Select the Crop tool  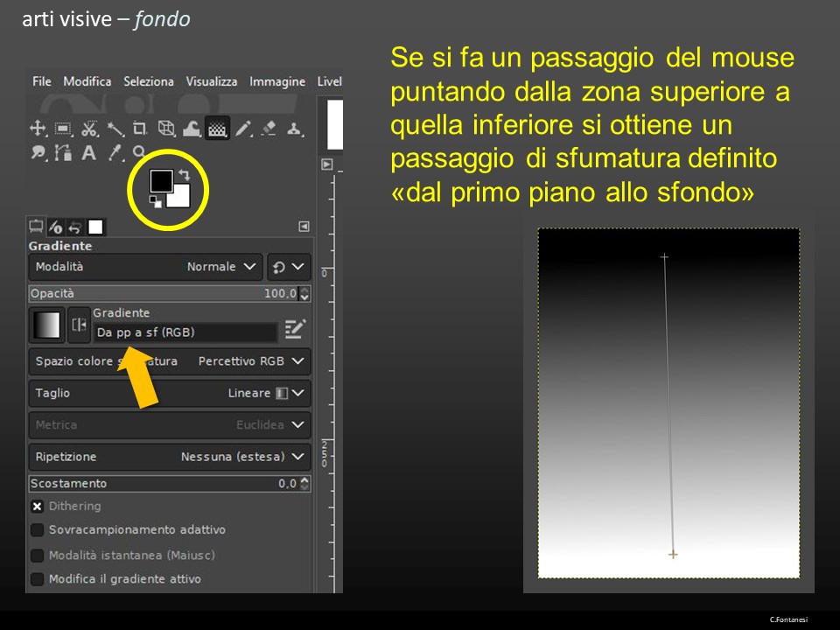140,129
